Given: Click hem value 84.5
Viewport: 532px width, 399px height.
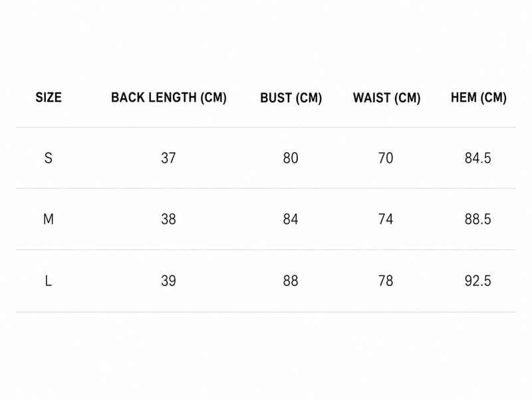Looking at the screenshot, I should click(x=477, y=158).
